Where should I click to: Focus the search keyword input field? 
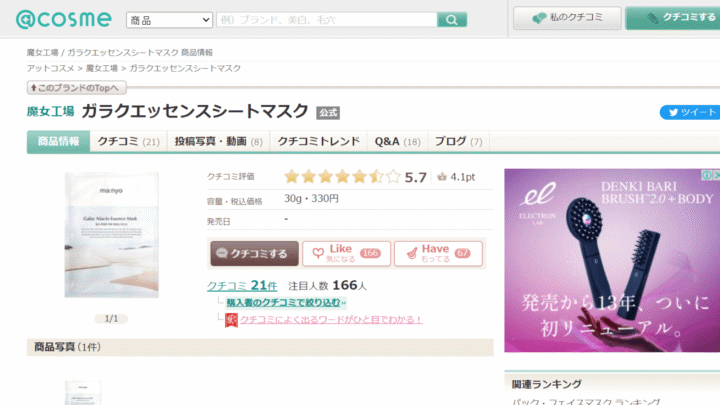[x=326, y=20]
